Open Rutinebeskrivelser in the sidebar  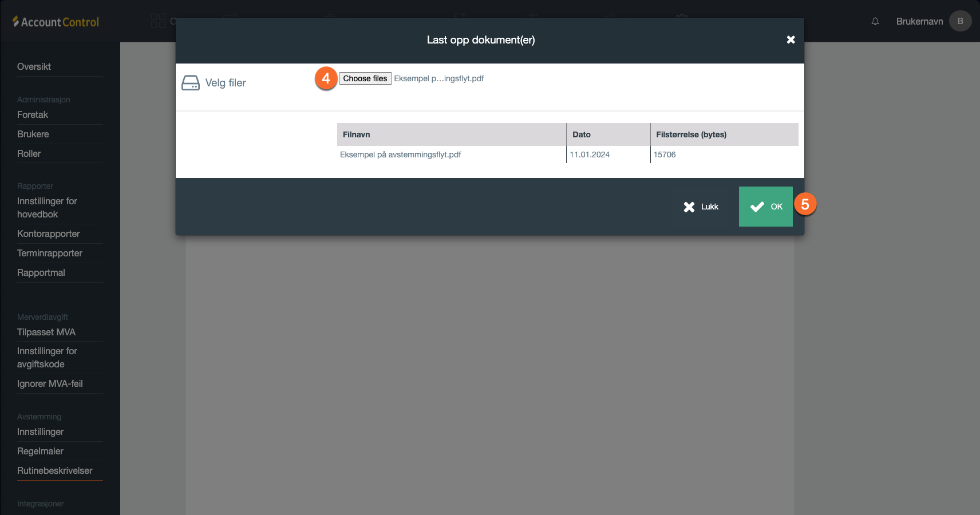coord(54,470)
